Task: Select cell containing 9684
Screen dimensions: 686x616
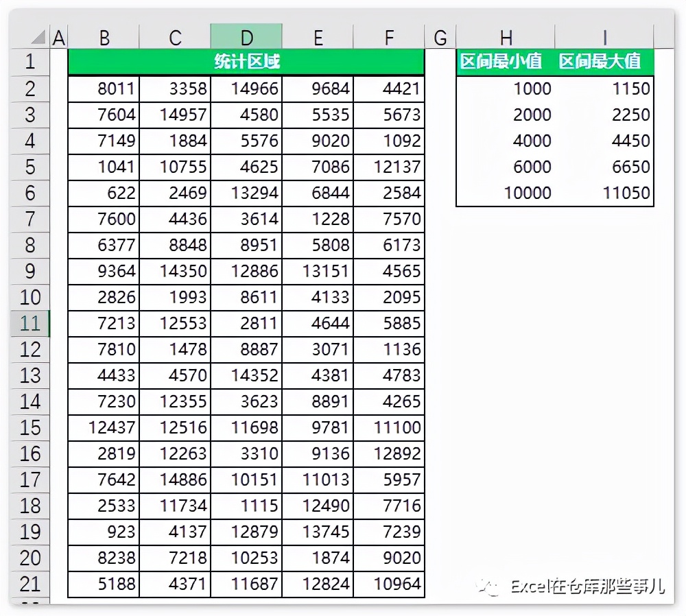Action: [x=318, y=88]
